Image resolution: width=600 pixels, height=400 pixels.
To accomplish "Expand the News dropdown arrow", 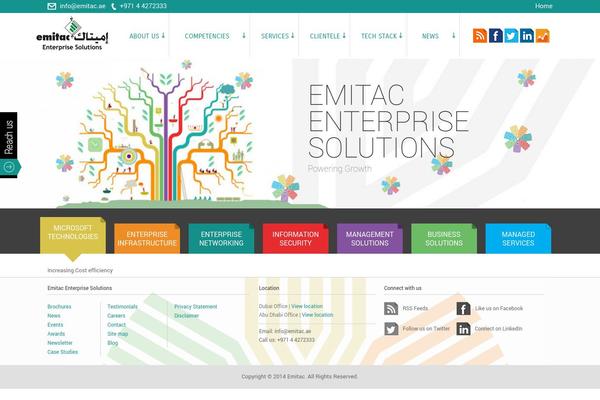I will click(x=453, y=36).
